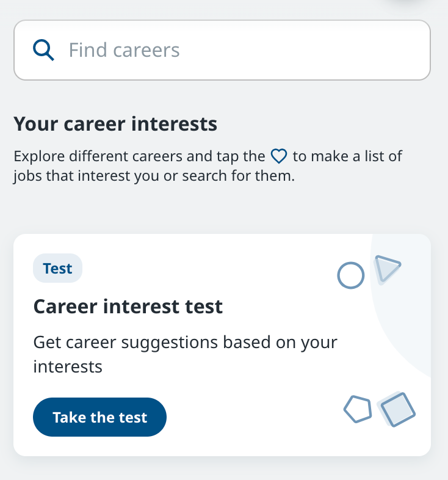448x480 pixels.
Task: Click "Get career suggestions based on your" text
Action: pyautogui.click(x=185, y=342)
